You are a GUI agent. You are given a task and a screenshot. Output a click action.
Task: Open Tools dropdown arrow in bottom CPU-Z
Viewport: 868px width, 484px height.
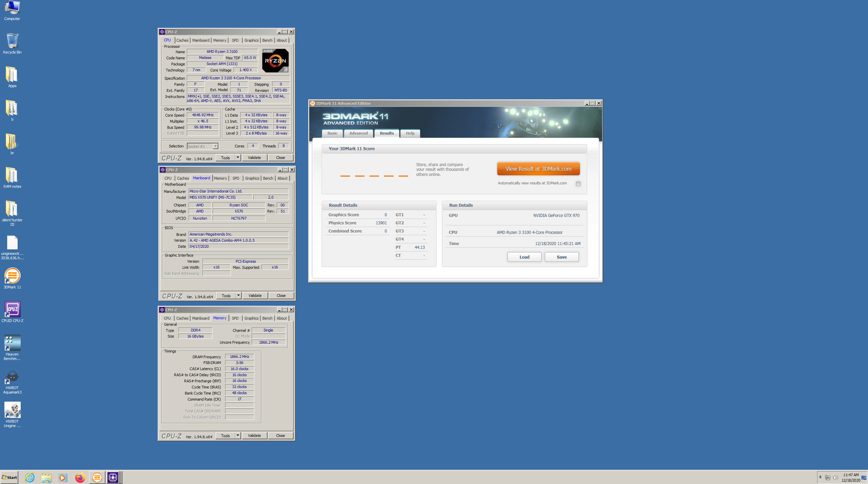pos(238,436)
